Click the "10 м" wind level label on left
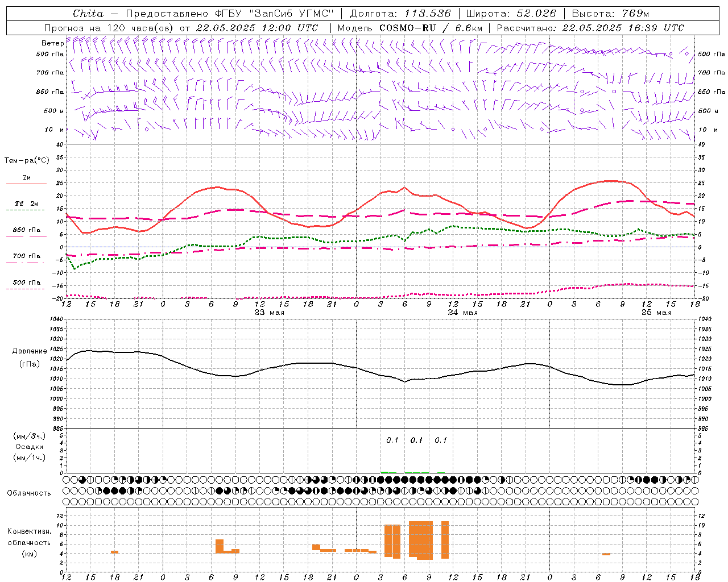 [x=55, y=130]
